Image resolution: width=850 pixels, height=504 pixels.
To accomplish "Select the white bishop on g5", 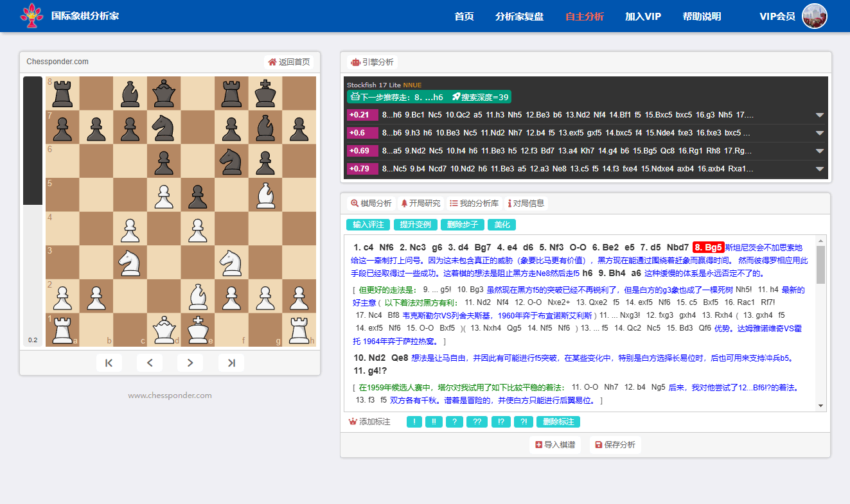I will tap(265, 195).
